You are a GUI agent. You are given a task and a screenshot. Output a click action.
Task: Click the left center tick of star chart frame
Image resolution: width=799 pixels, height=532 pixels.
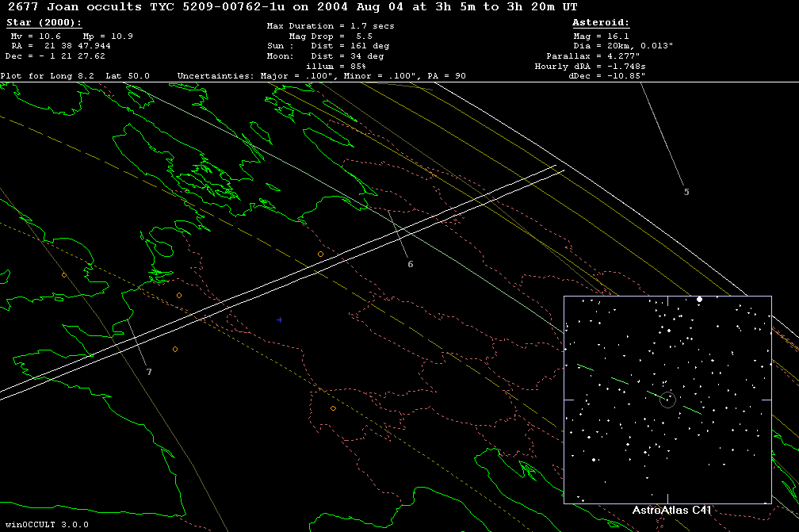[568, 400]
